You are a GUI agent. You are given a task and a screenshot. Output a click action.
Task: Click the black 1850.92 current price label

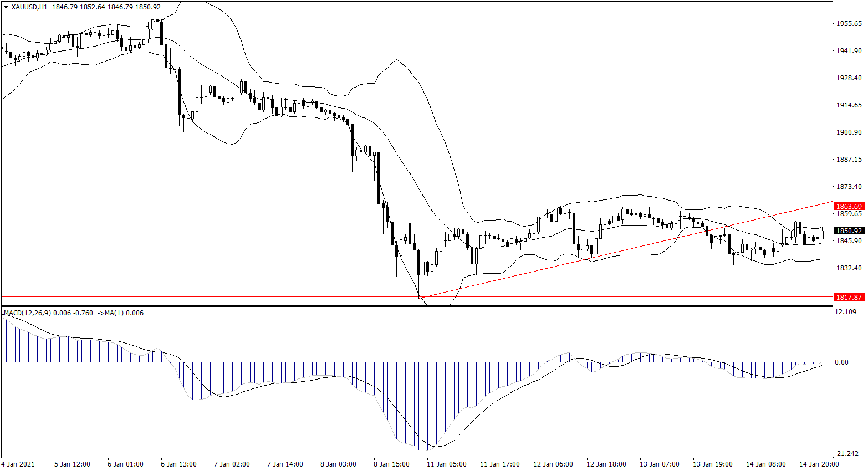(x=849, y=231)
